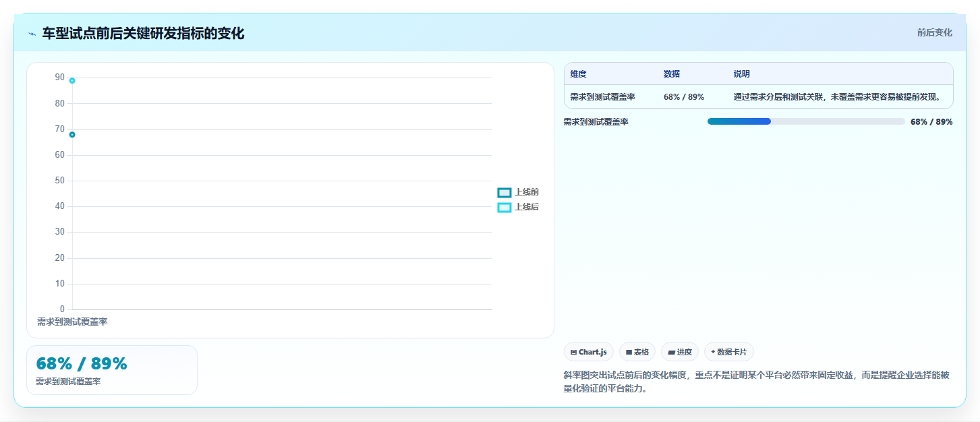Viewport: 980px width, 422px height.
Task: Click the 上线后 data point at 89
Action: (72, 81)
